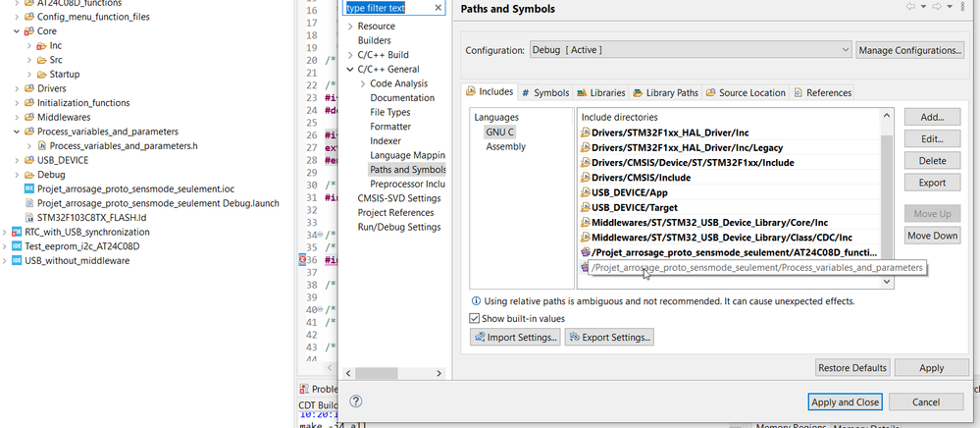This screenshot has height=428, width=980.
Task: Open the Source Location tab
Action: coord(746,92)
